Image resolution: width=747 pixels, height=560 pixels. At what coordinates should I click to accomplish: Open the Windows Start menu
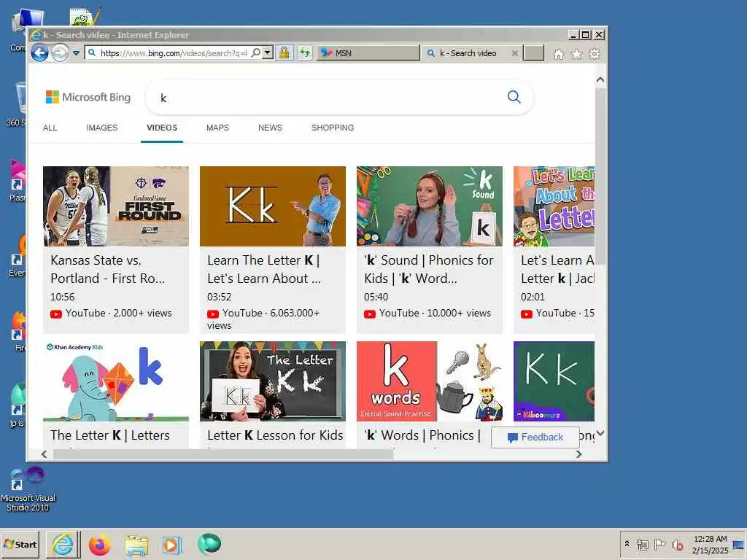[20, 544]
